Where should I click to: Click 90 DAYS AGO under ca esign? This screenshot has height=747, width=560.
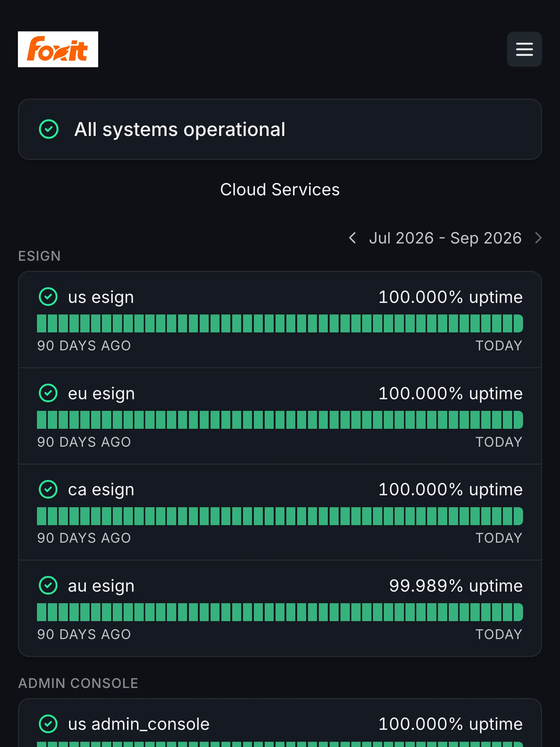(x=84, y=538)
